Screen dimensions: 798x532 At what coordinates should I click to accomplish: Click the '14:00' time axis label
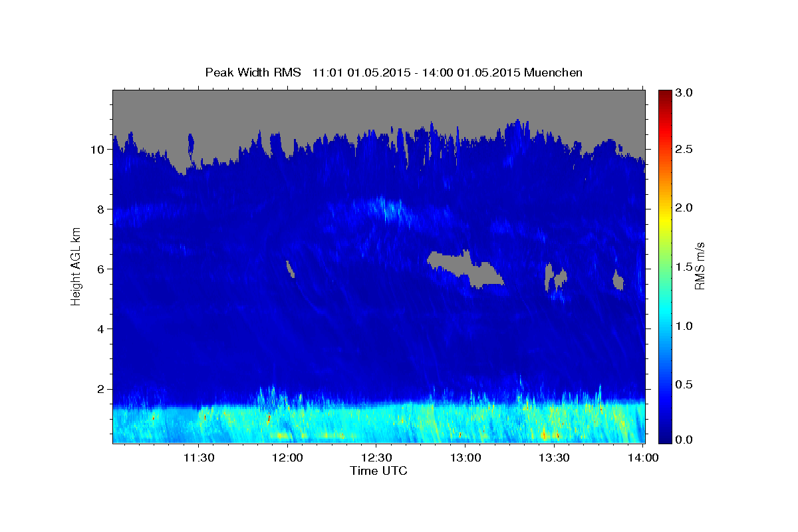[643, 458]
